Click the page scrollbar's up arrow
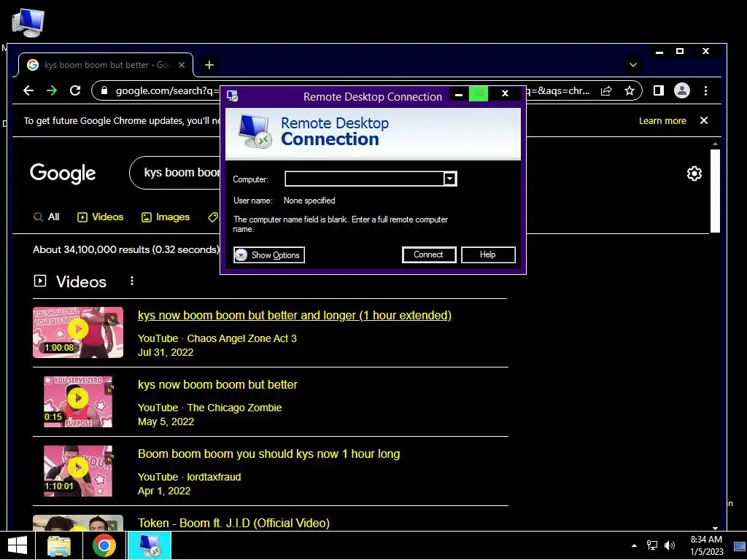Image resolution: width=747 pixels, height=560 pixels. pyautogui.click(x=715, y=144)
